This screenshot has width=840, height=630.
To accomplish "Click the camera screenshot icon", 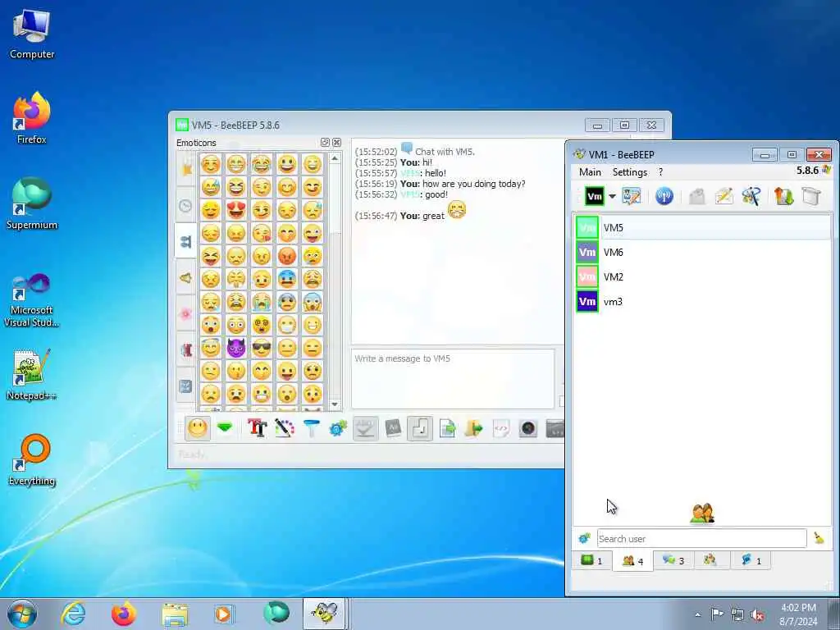I will (x=528, y=428).
